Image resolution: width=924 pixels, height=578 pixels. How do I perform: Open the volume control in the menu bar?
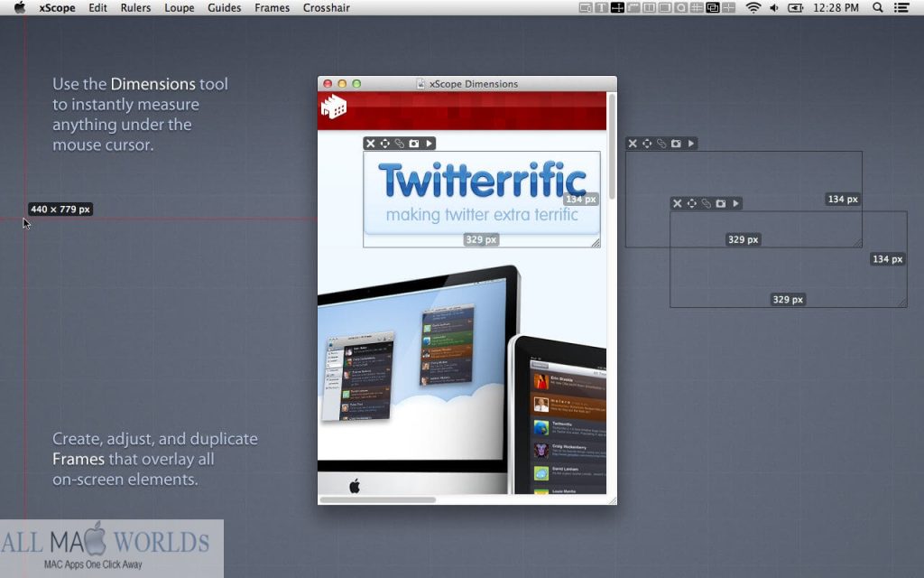pos(773,7)
